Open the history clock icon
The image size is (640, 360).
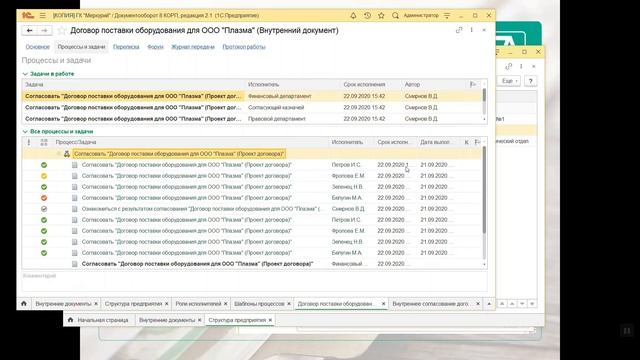click(x=367, y=16)
